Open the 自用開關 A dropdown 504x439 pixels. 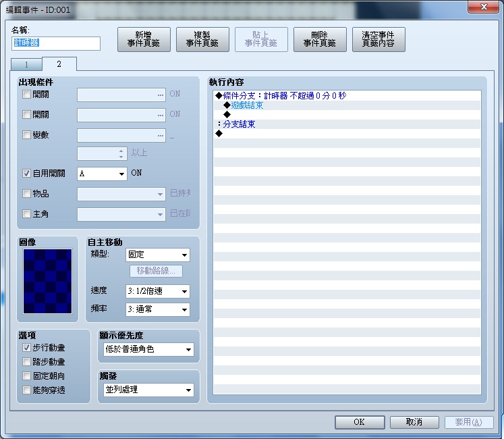(102, 174)
